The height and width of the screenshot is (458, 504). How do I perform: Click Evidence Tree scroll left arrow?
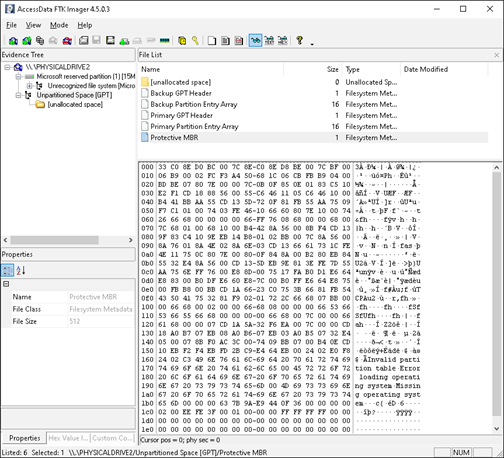coord(5,240)
